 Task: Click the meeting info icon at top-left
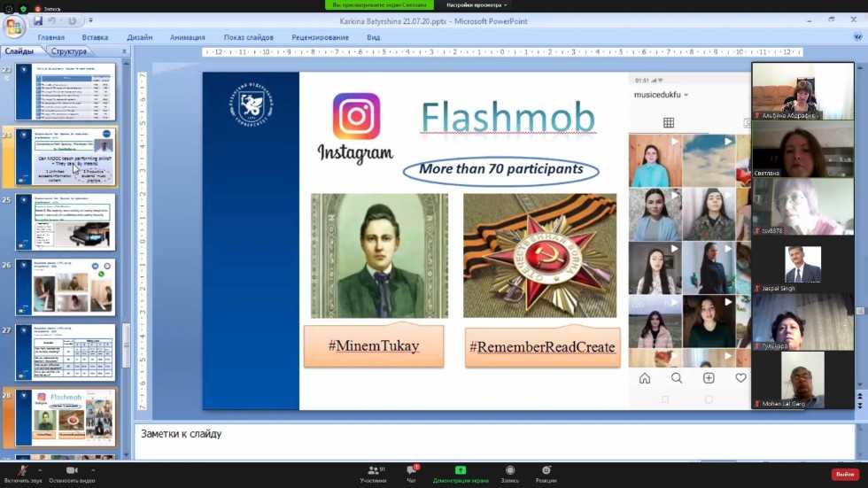coord(8,7)
